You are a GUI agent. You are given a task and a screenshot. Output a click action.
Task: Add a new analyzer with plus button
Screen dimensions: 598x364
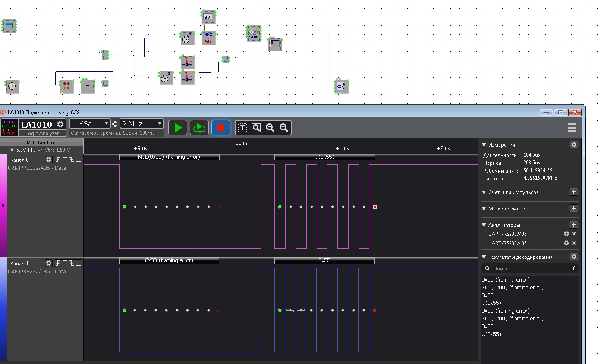click(x=573, y=225)
